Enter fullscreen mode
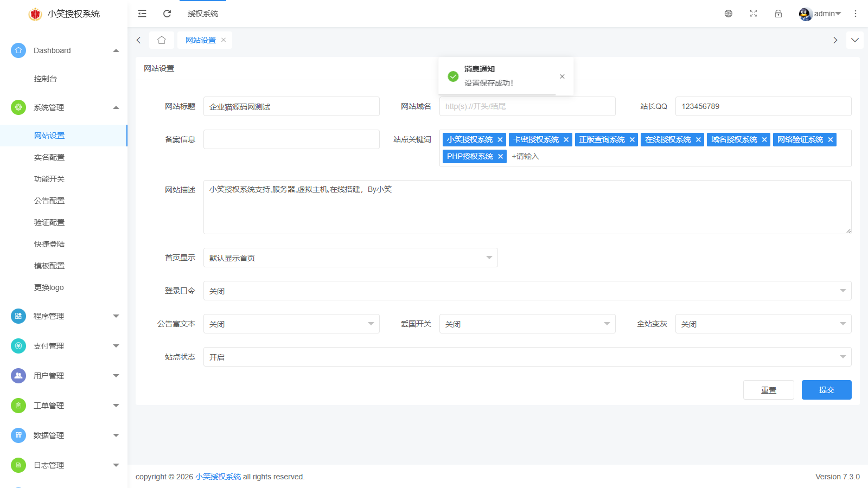Image resolution: width=868 pixels, height=488 pixels. [x=753, y=14]
